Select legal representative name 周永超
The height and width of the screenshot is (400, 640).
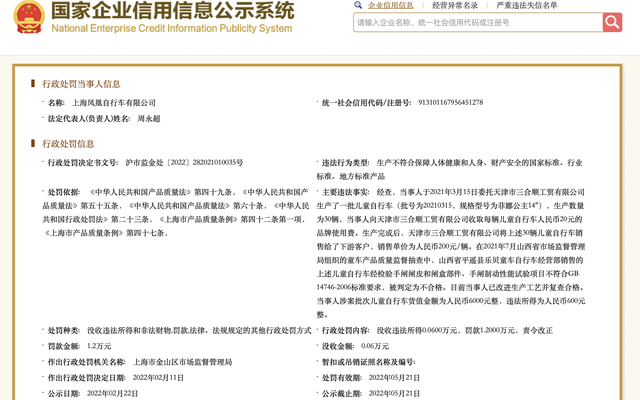149,119
